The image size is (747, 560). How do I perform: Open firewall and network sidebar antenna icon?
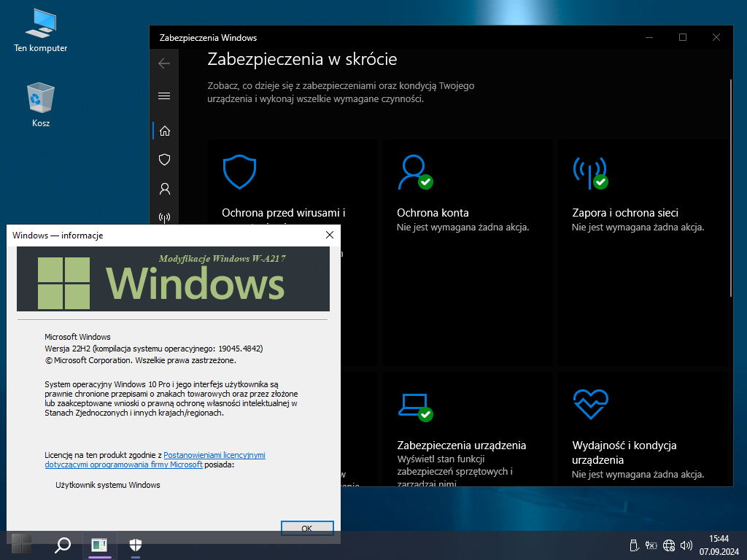(164, 217)
